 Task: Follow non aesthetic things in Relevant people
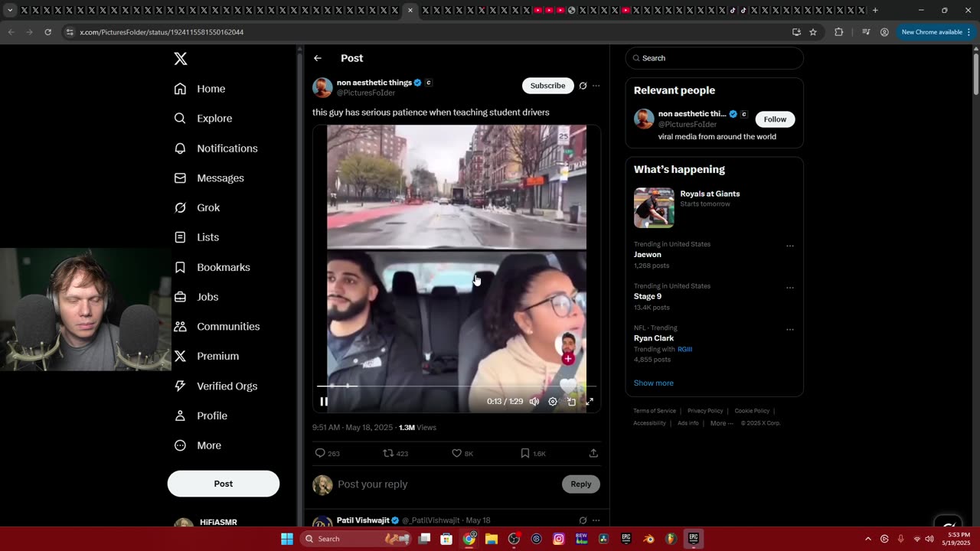point(775,119)
